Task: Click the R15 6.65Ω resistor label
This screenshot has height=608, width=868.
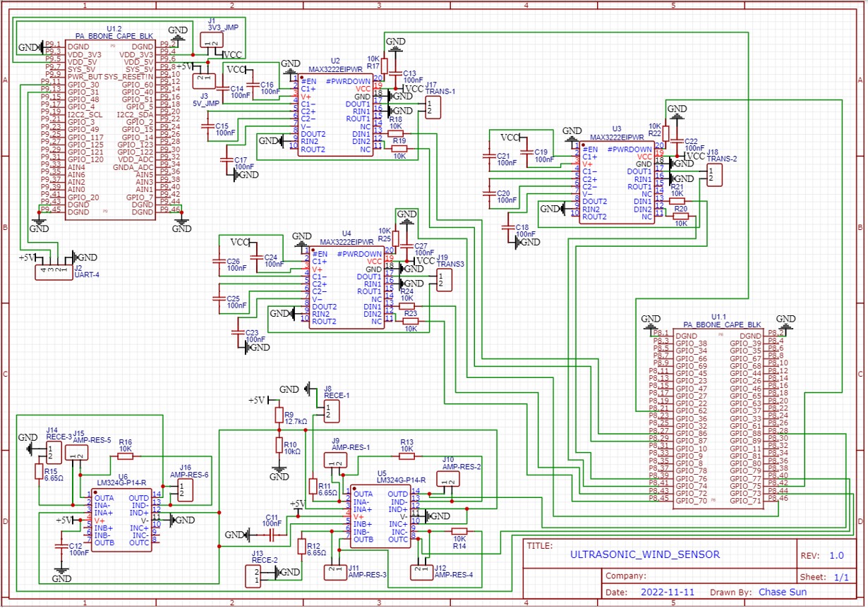Action: [x=54, y=475]
